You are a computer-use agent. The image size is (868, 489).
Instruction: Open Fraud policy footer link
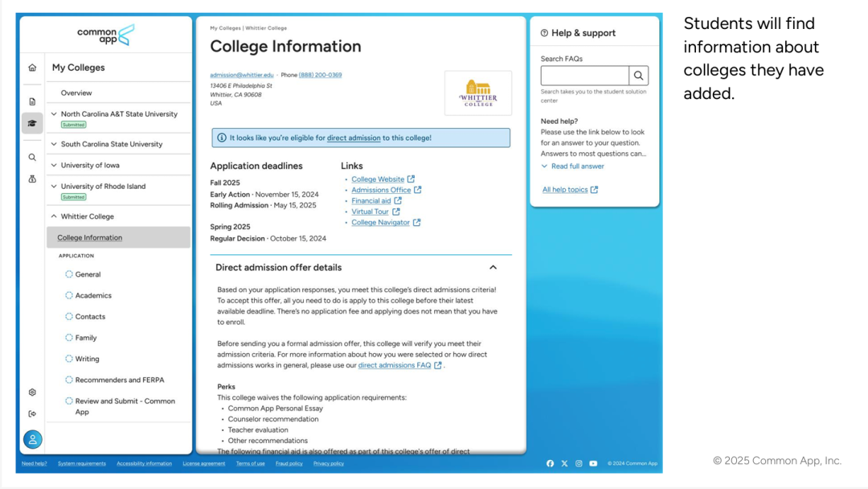[x=289, y=463]
